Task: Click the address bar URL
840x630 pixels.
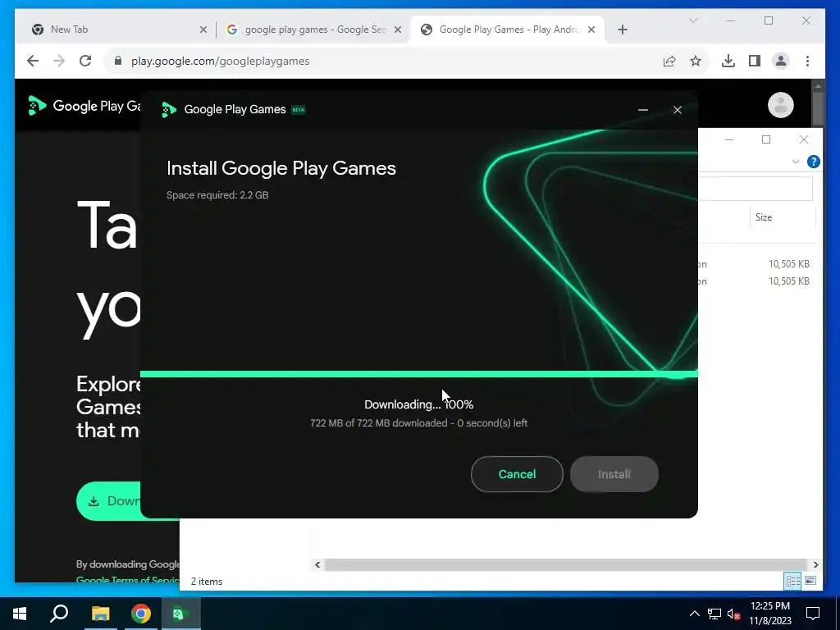Action: click(220, 61)
